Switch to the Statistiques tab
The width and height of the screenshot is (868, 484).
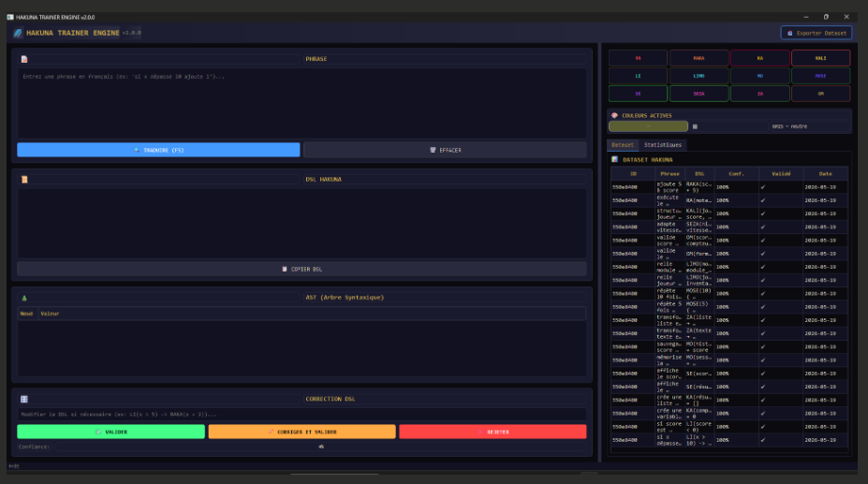pos(663,145)
